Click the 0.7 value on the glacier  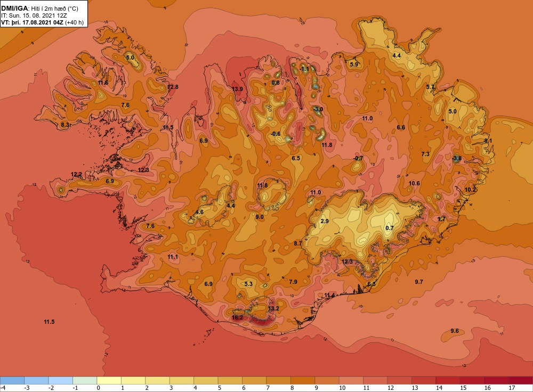pyautogui.click(x=390, y=227)
